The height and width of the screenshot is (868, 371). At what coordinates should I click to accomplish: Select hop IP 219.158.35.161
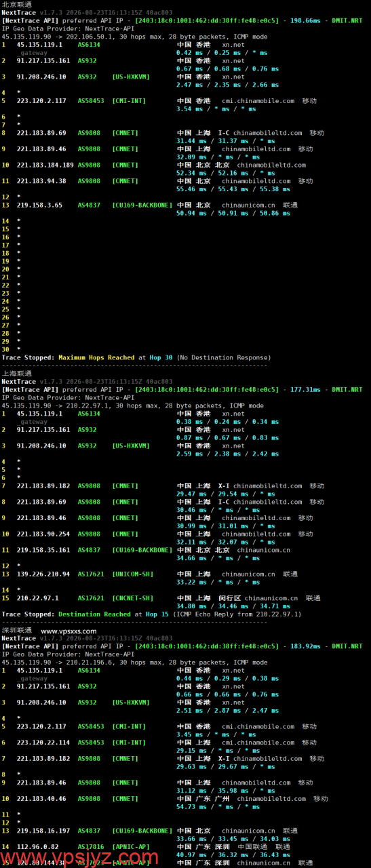[x=43, y=550]
